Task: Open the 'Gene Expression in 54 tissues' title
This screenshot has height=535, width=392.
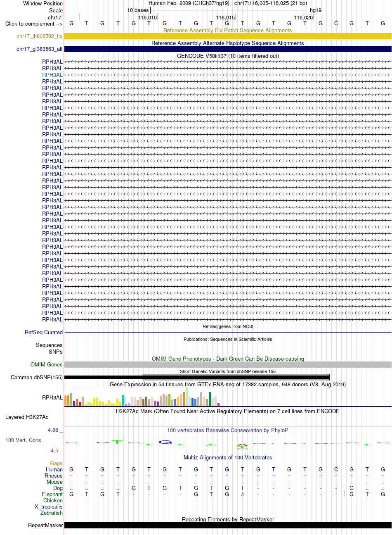Action: pos(228,384)
